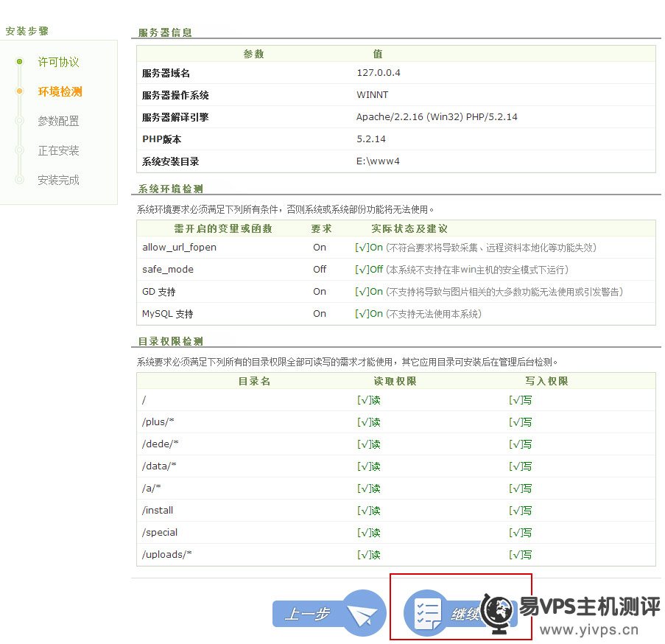665x644 pixels.
Task: Expand the 系统环境检测 section header
Action: 169,189
